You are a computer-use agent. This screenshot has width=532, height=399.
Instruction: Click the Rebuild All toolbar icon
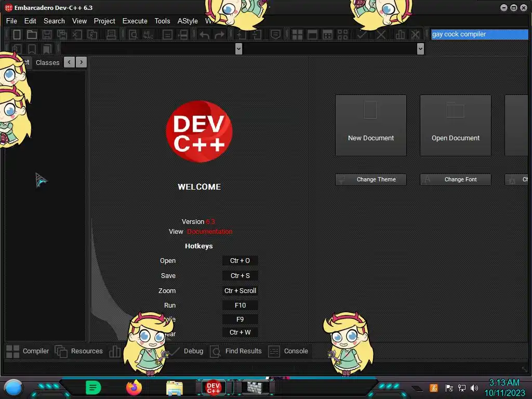[x=343, y=35]
